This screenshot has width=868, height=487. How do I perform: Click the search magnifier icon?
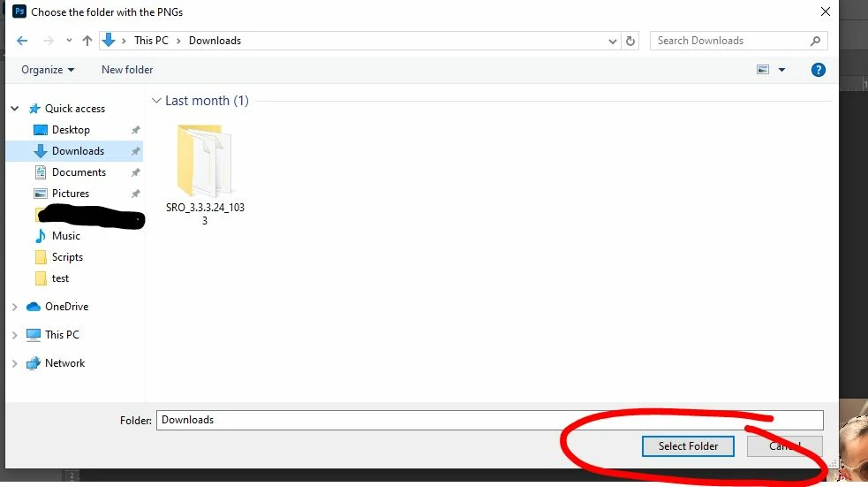tap(815, 41)
